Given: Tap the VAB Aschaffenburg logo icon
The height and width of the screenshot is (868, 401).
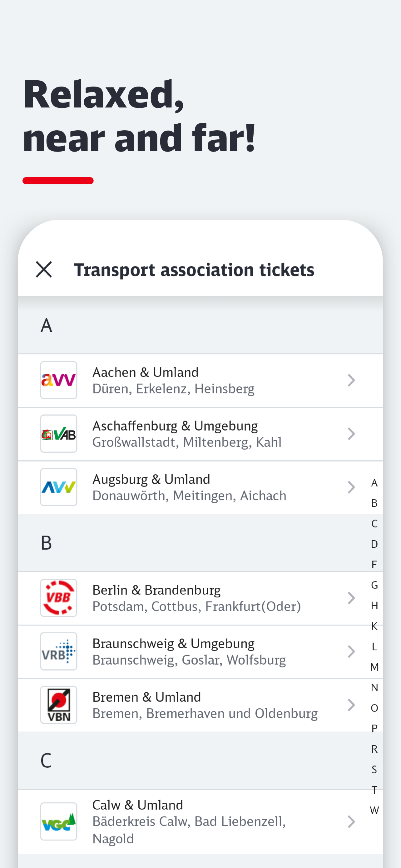Looking at the screenshot, I should 59,434.
